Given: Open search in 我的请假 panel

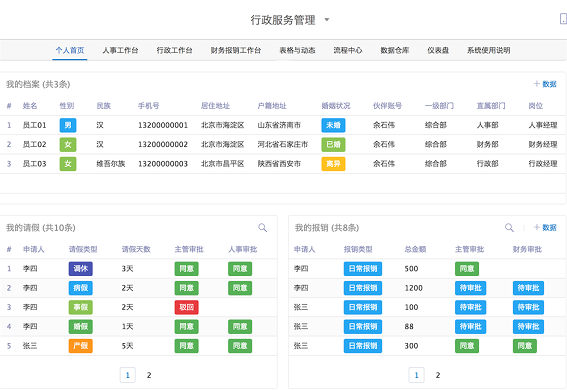Looking at the screenshot, I should click(x=263, y=227).
